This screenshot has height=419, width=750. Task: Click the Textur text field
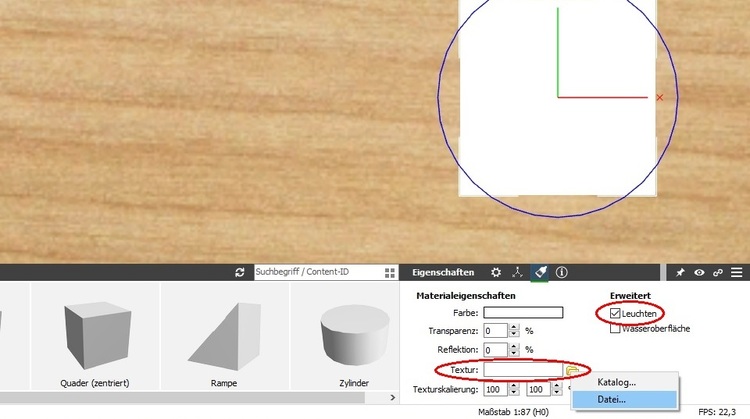pos(523,370)
